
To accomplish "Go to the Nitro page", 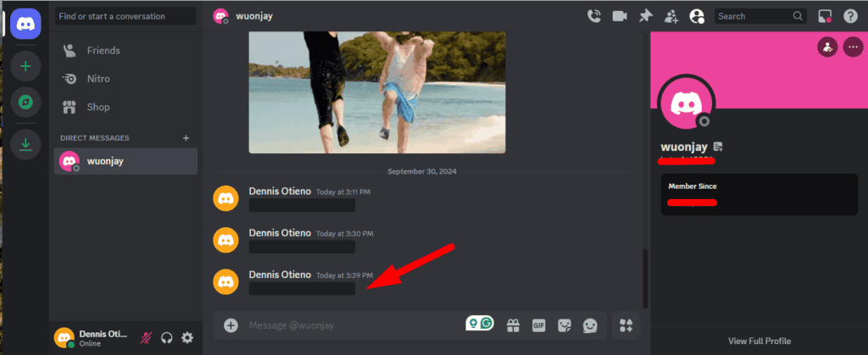I will click(x=97, y=79).
